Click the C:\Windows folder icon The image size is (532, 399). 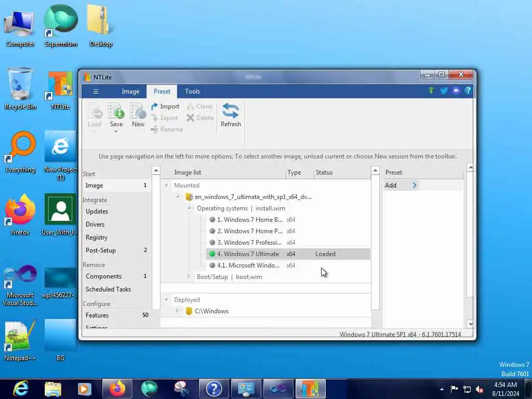point(189,311)
